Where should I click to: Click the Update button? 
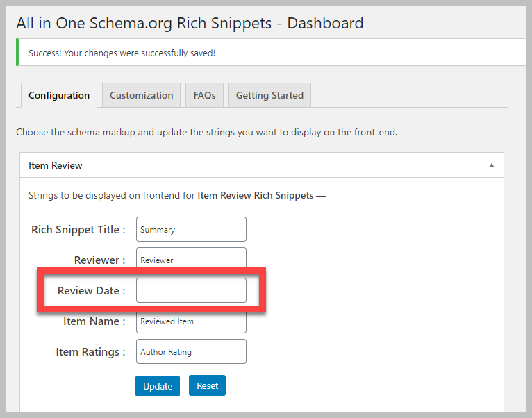click(x=158, y=386)
